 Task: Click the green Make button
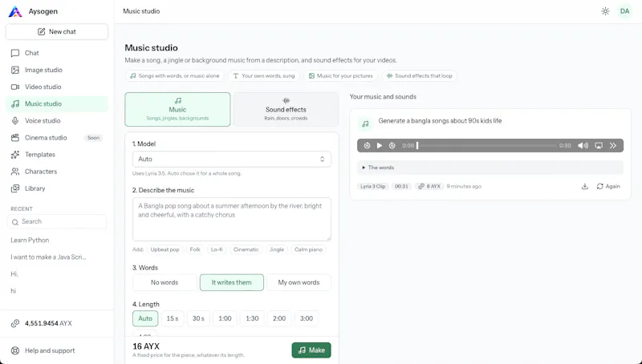click(x=311, y=350)
